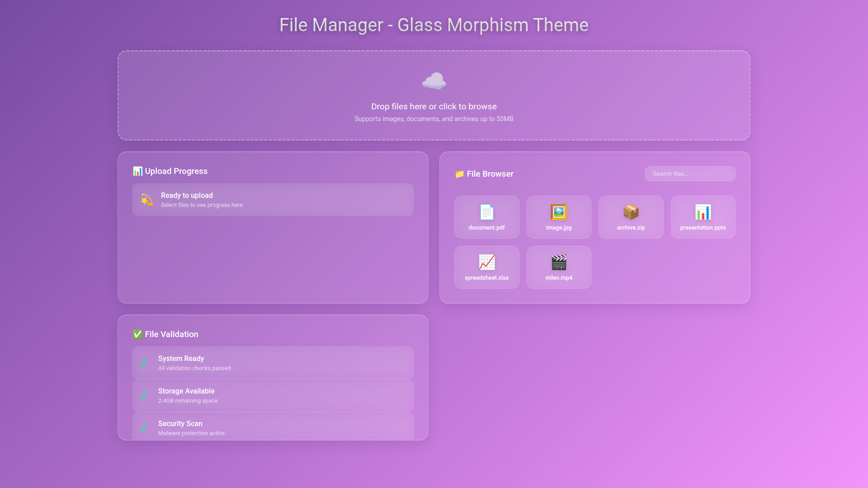This screenshot has height=488, width=868.
Task: Click the File Validation heading
Action: click(x=171, y=334)
